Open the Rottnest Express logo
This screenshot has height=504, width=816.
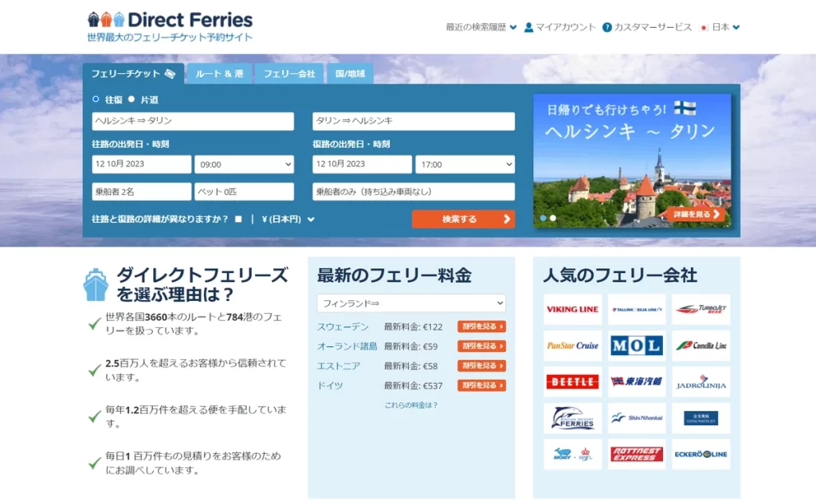click(x=636, y=455)
